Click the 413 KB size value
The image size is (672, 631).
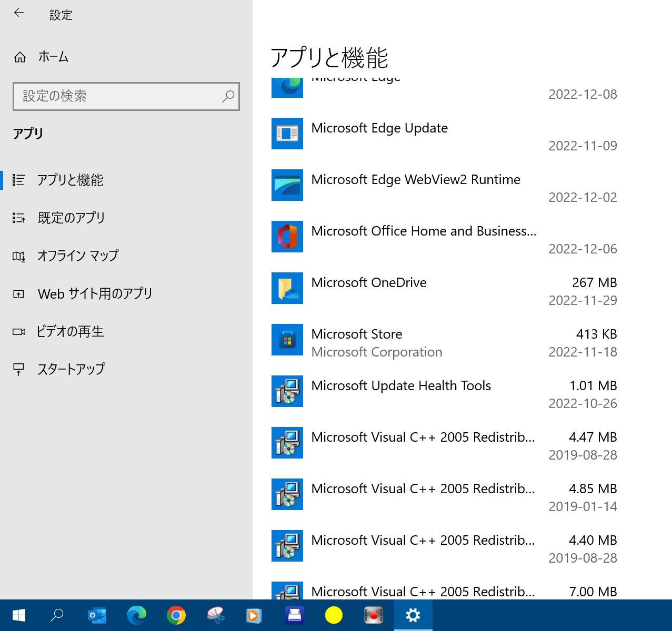[596, 334]
